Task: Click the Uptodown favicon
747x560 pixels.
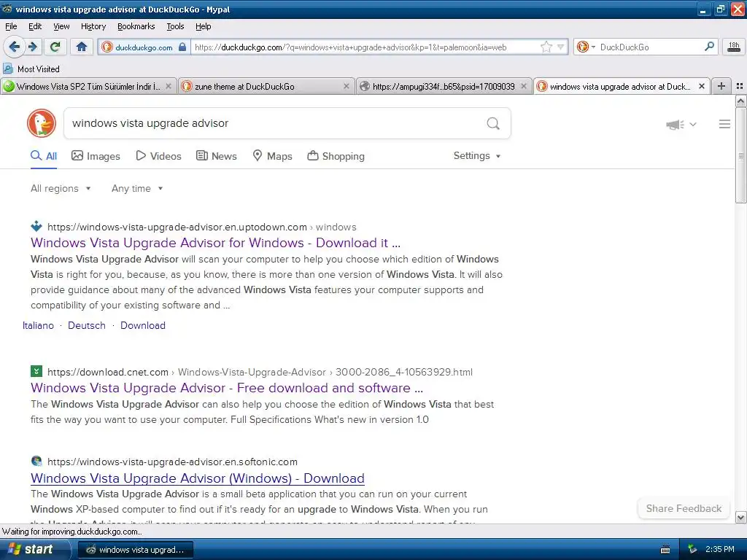Action: tap(36, 226)
